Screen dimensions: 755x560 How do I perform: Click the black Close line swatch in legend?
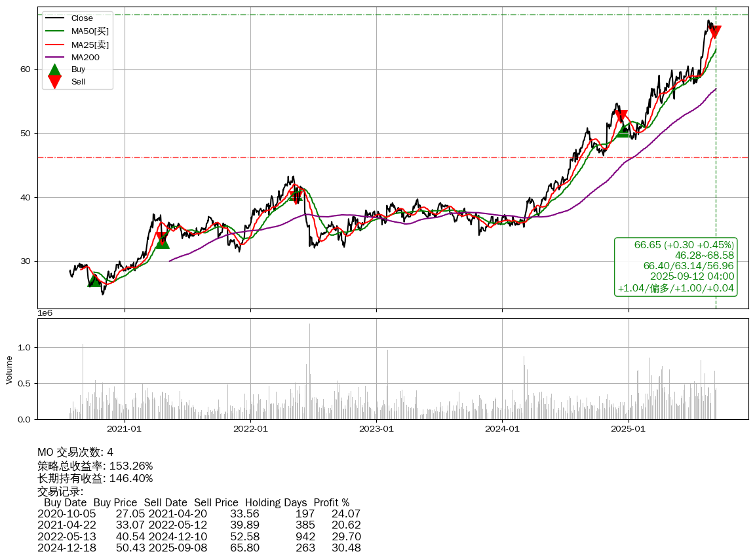pyautogui.click(x=55, y=18)
